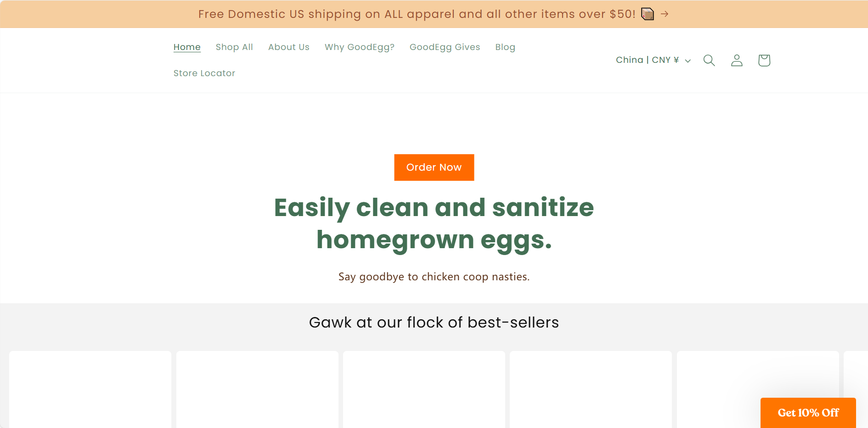Go to the Home menu item
This screenshot has width=868, height=428.
point(187,47)
